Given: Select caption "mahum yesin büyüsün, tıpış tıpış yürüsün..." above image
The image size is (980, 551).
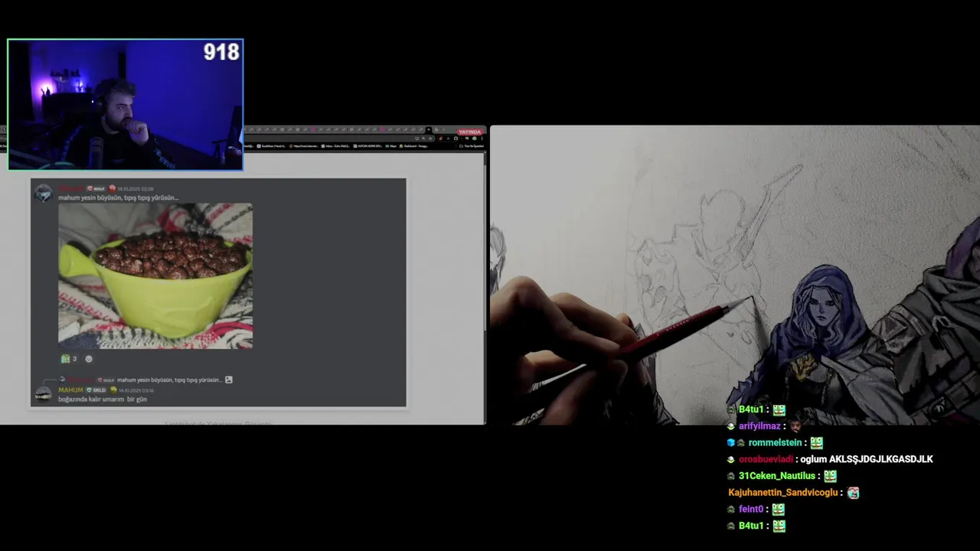Looking at the screenshot, I should click(119, 197).
